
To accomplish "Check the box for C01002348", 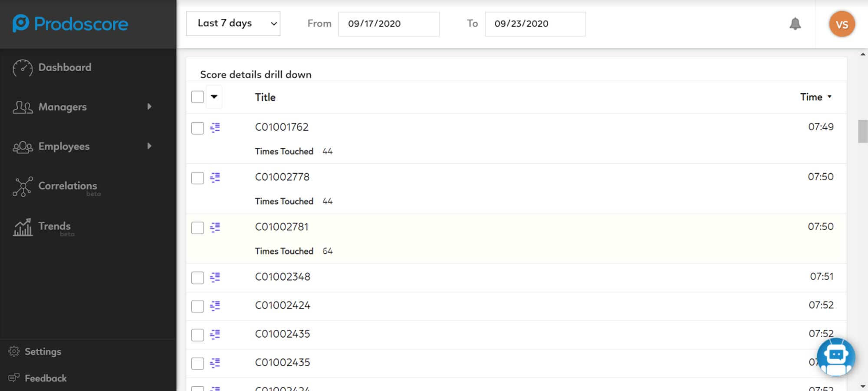I will pos(197,278).
